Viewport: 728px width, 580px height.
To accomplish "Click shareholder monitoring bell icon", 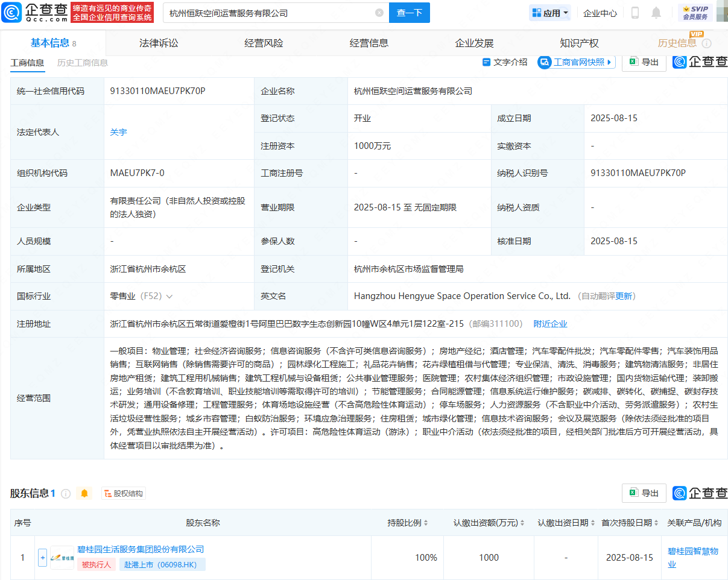I will (84, 493).
